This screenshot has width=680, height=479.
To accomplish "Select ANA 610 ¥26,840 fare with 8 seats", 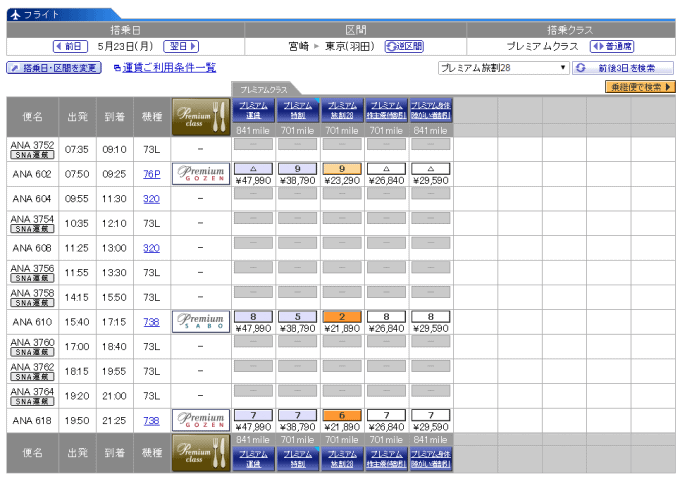I will 386,316.
